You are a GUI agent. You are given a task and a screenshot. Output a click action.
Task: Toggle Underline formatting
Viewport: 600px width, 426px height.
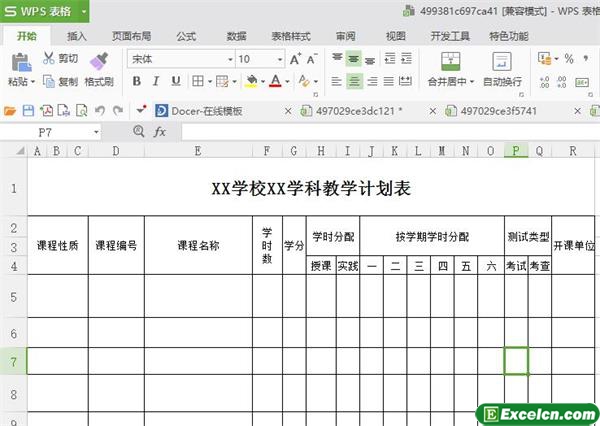[x=176, y=81]
